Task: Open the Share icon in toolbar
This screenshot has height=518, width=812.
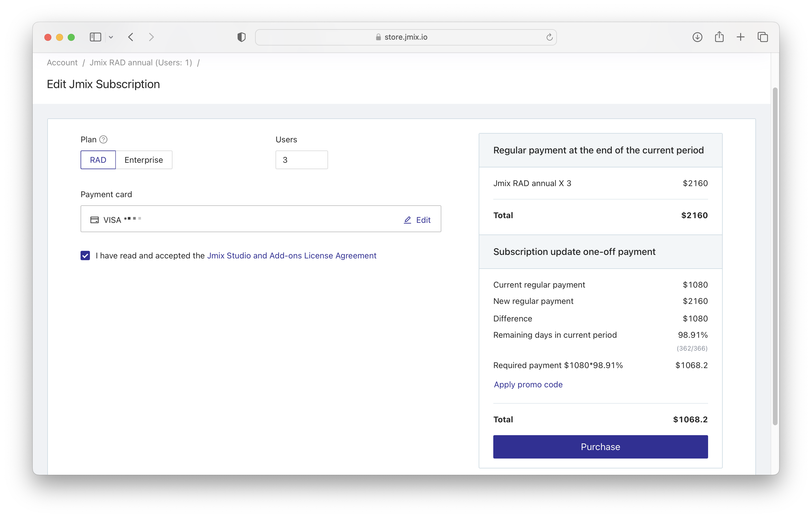Action: [719, 36]
